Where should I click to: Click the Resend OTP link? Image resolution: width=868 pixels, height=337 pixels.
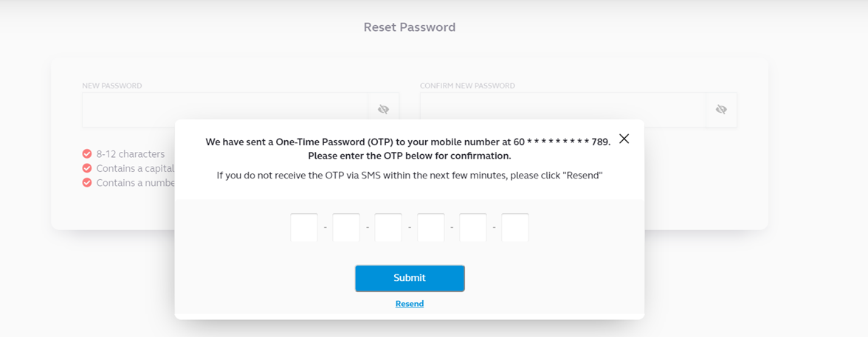(410, 304)
